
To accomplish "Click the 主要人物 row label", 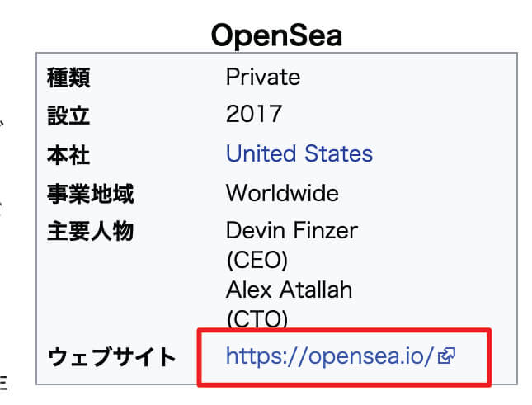I will click(x=90, y=232).
